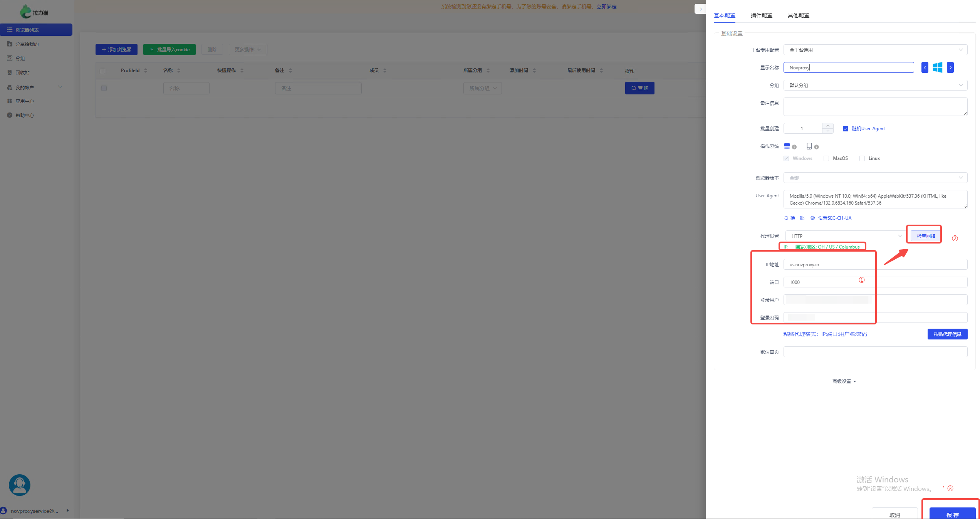
Task: Switch to the 插件配置 tab
Action: (x=761, y=15)
